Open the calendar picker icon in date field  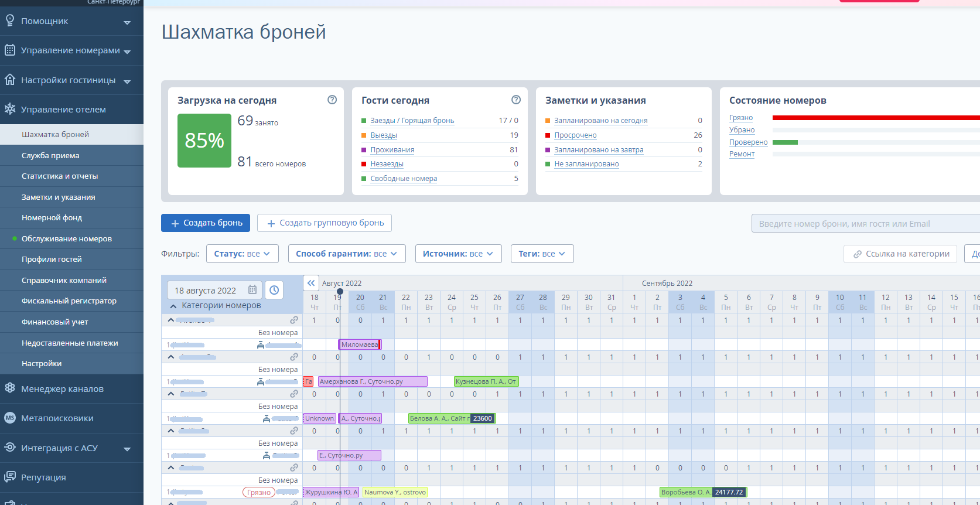[252, 289]
